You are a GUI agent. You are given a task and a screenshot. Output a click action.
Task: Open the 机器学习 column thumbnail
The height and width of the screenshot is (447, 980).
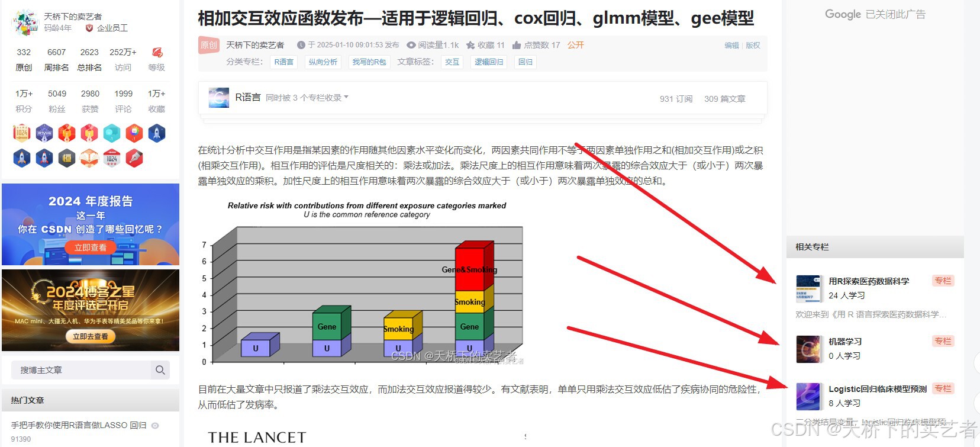[x=808, y=349]
